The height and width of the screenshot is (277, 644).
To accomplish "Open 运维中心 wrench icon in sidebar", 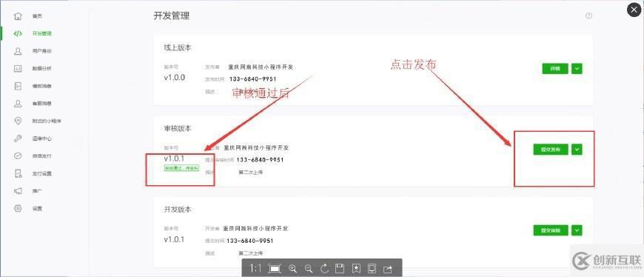I will click(18, 138).
